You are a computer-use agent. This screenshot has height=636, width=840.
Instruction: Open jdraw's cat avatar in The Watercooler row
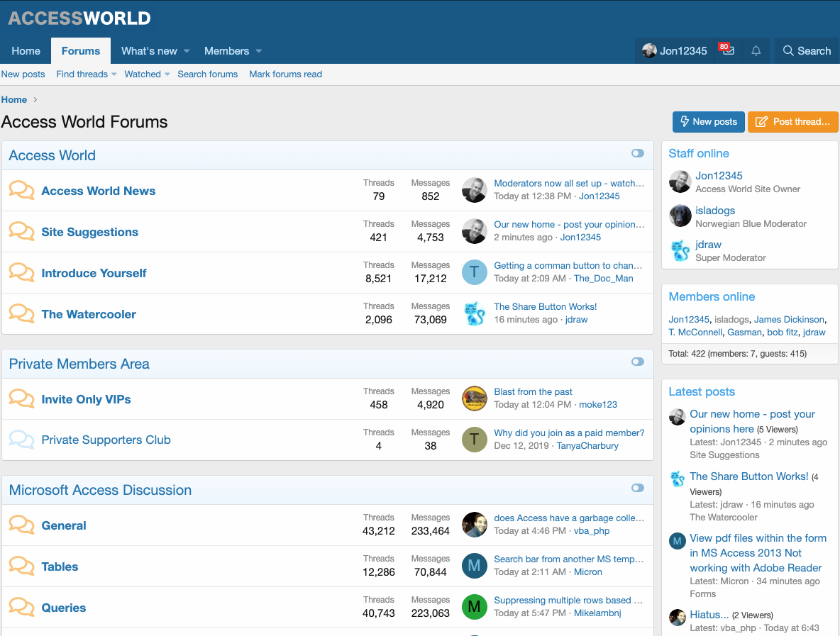tap(474, 313)
